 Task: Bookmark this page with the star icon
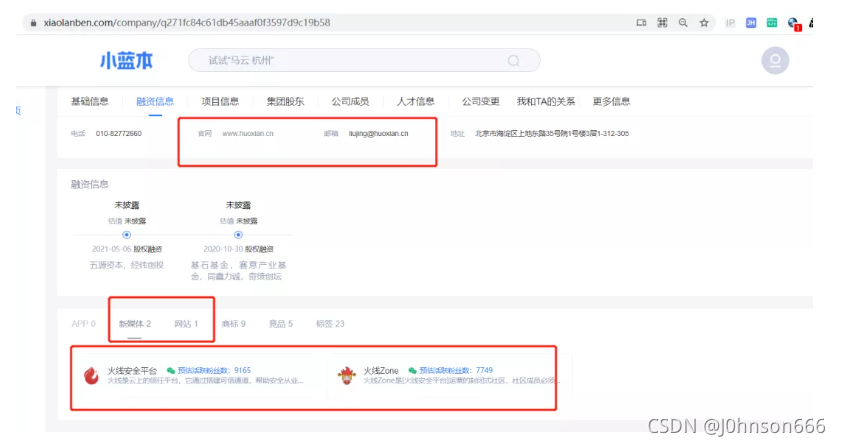pos(704,23)
